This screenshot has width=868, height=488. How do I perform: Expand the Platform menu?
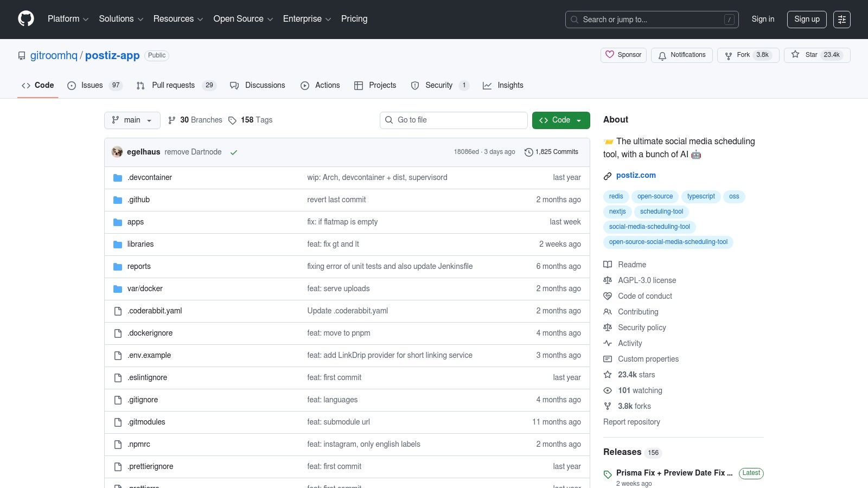68,19
